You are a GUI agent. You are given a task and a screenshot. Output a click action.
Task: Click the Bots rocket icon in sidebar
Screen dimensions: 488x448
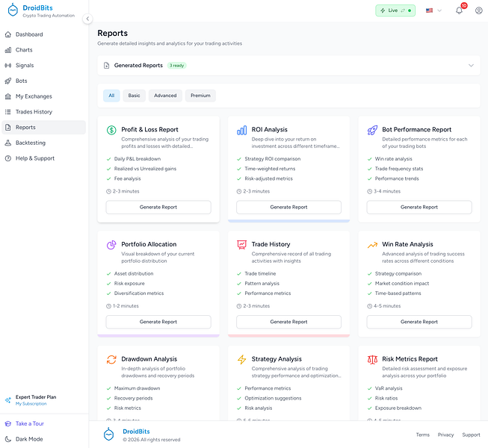coord(8,81)
